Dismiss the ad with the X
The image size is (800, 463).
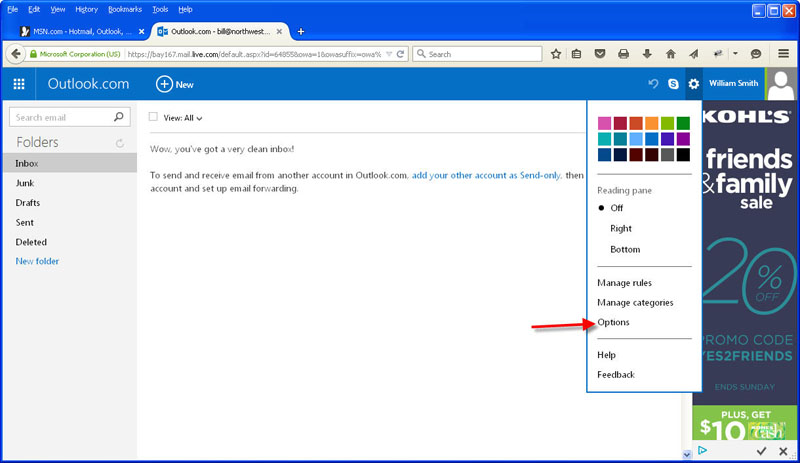click(783, 451)
